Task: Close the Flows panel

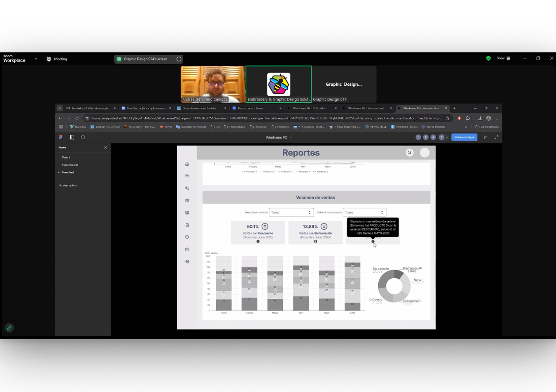Action: tap(105, 148)
